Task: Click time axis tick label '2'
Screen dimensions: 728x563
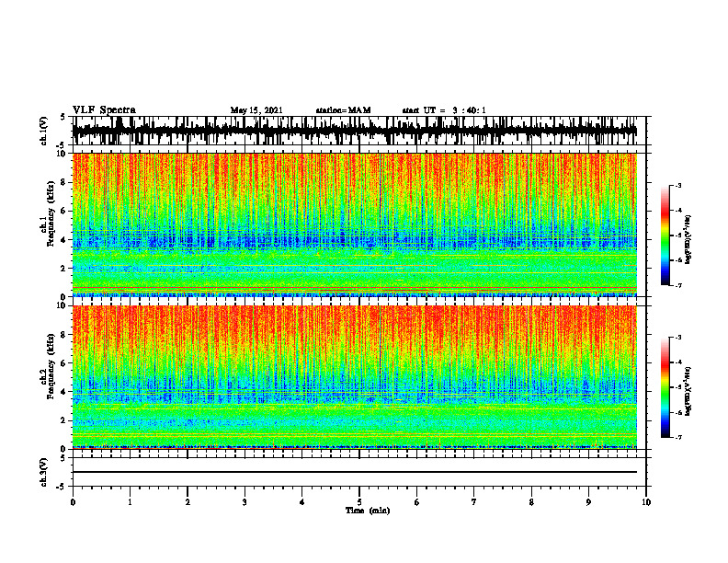Action: click(x=188, y=502)
